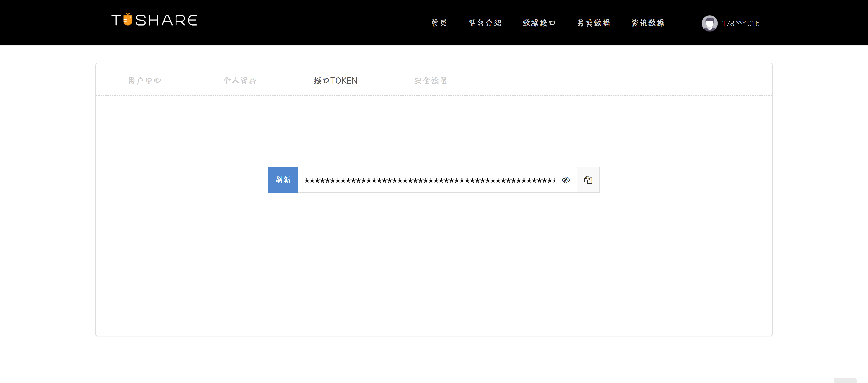Switch to the 个人资料 tab
The height and width of the screenshot is (383, 868).
240,81
